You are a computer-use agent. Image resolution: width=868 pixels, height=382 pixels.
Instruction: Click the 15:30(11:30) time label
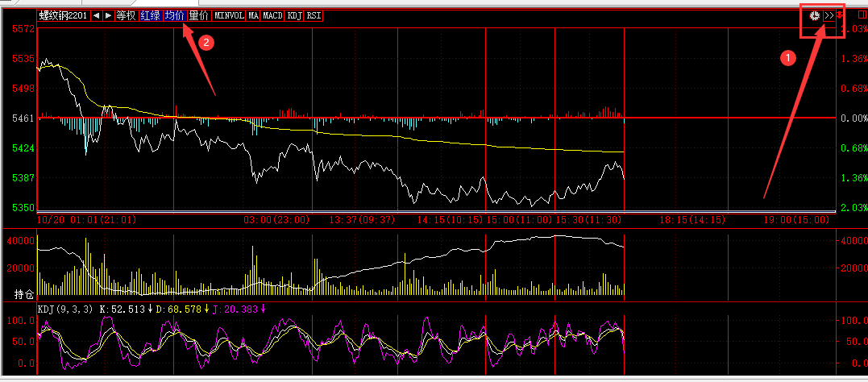tap(589, 220)
